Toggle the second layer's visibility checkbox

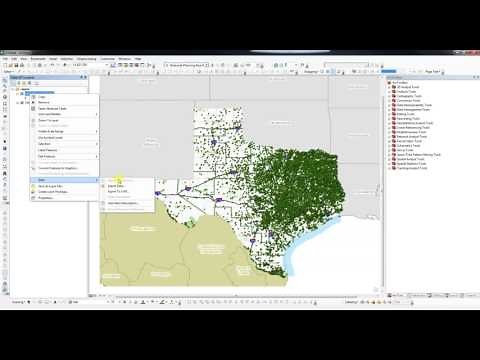pyautogui.click(x=22, y=103)
